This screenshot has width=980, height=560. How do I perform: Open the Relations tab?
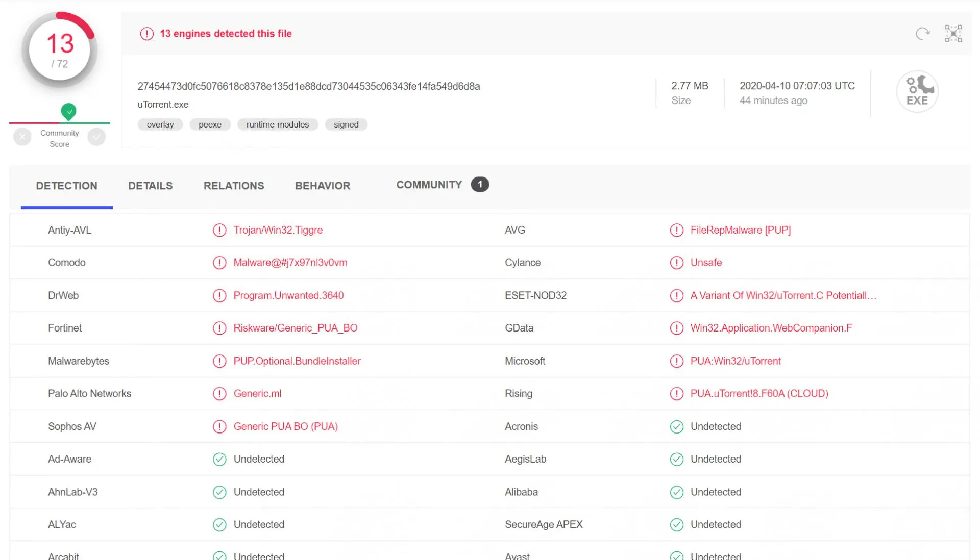pos(234,186)
